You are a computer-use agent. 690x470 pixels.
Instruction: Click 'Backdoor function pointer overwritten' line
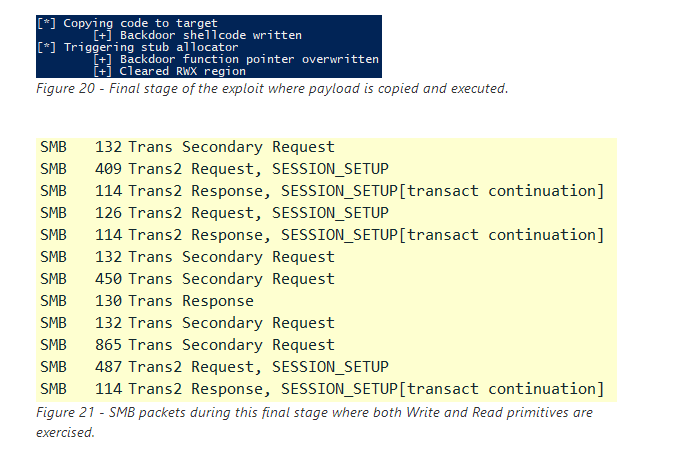point(236,59)
